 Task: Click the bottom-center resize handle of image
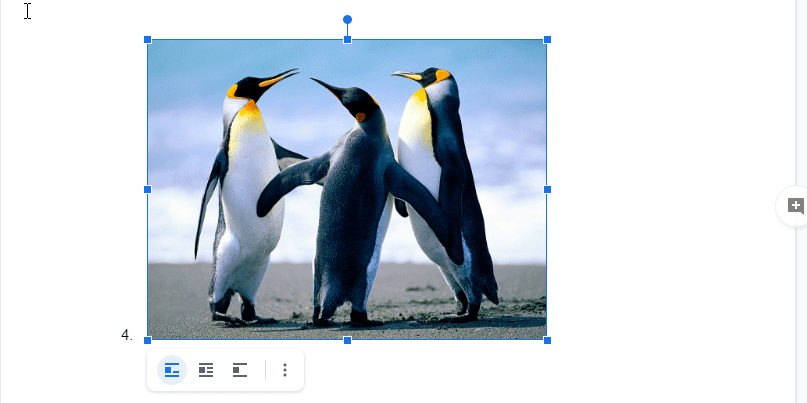click(x=347, y=340)
